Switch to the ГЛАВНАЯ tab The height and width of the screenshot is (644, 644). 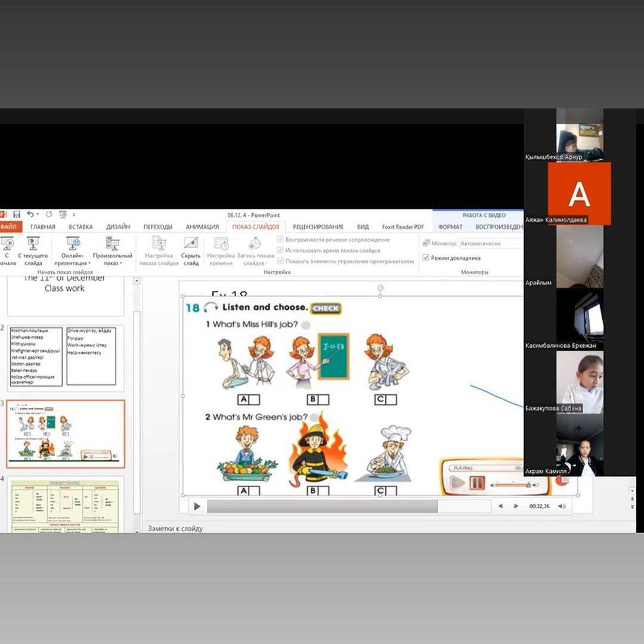pos(43,227)
